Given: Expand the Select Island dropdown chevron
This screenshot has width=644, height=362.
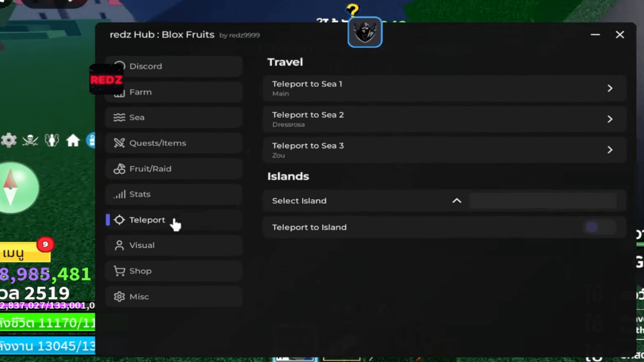Looking at the screenshot, I should 457,201.
